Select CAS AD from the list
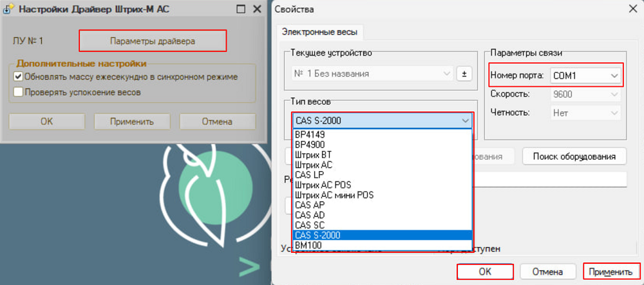Screen dimensions: 644x285 tap(310, 215)
